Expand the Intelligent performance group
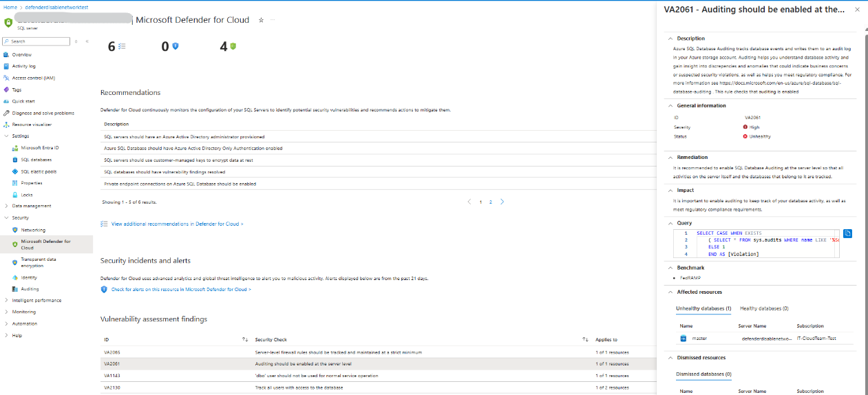868x395 pixels. pos(6,300)
